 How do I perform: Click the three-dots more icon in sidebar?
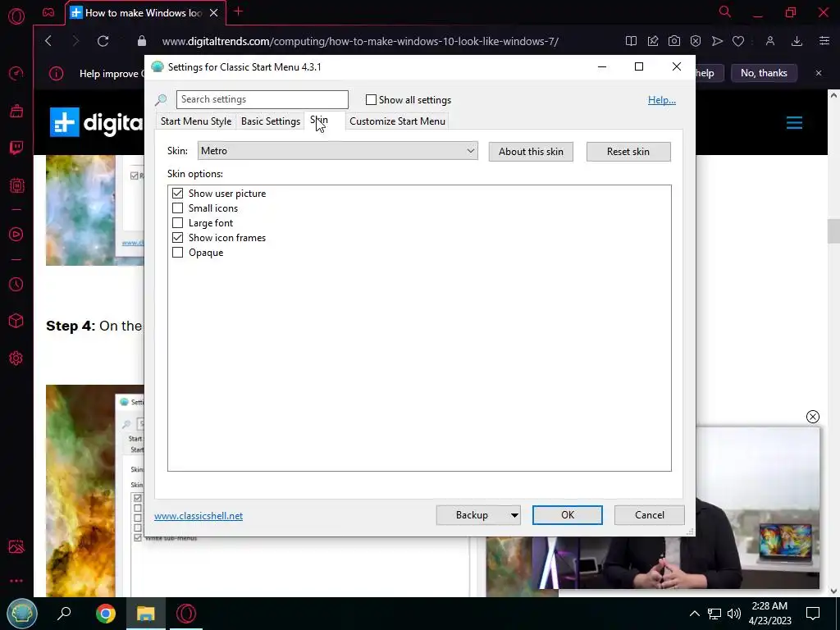click(16, 581)
